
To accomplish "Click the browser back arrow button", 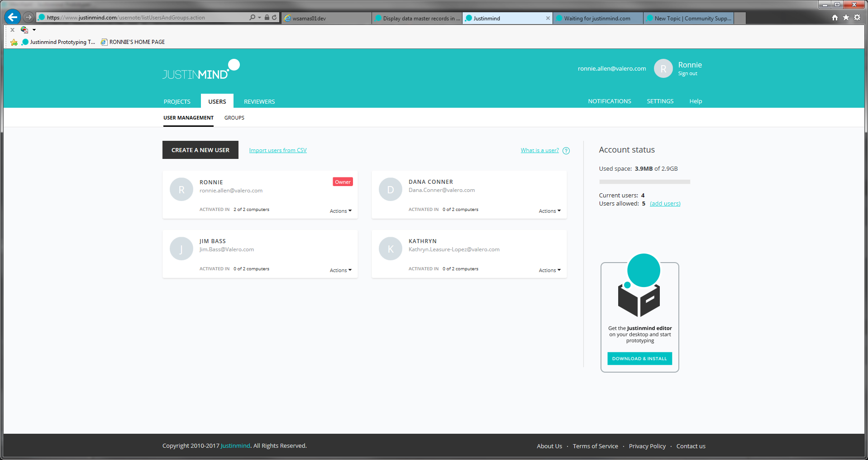I will 13,17.
